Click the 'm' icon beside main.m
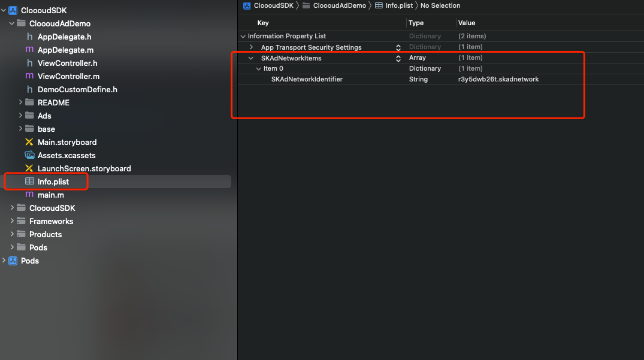Viewport: 644px width, 360px height. click(x=29, y=195)
